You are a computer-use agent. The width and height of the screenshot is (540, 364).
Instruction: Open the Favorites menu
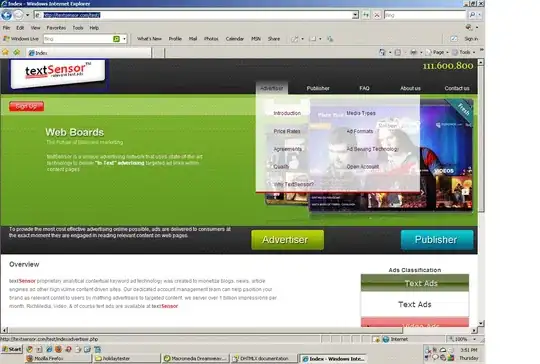[56, 28]
